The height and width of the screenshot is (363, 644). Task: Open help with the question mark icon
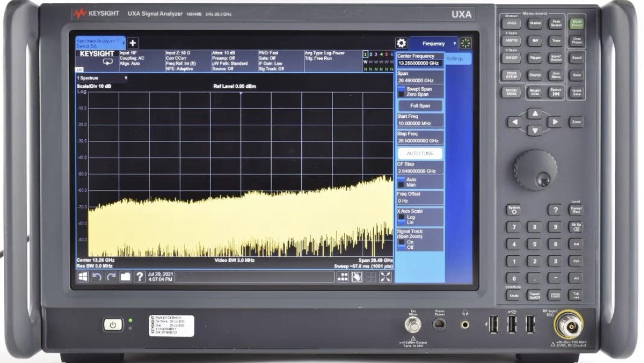point(139,276)
